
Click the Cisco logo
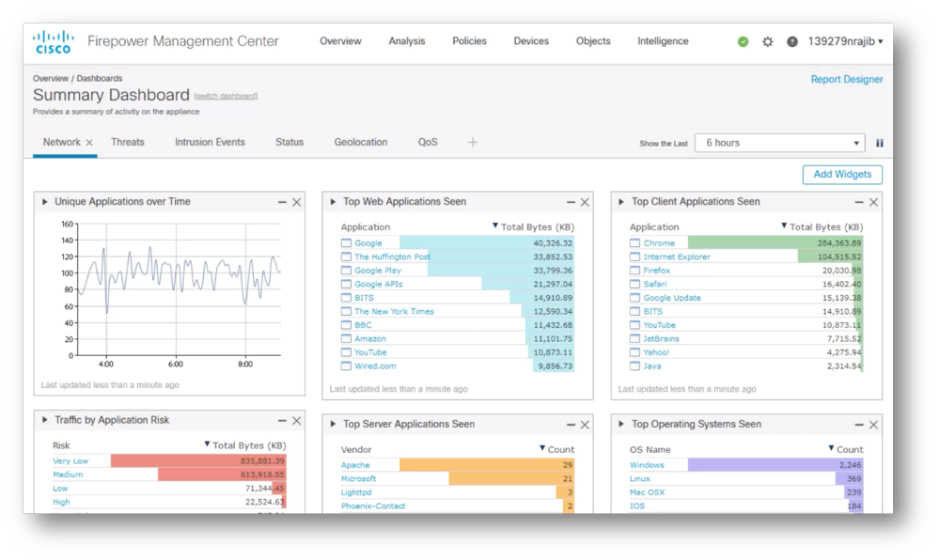coord(54,42)
